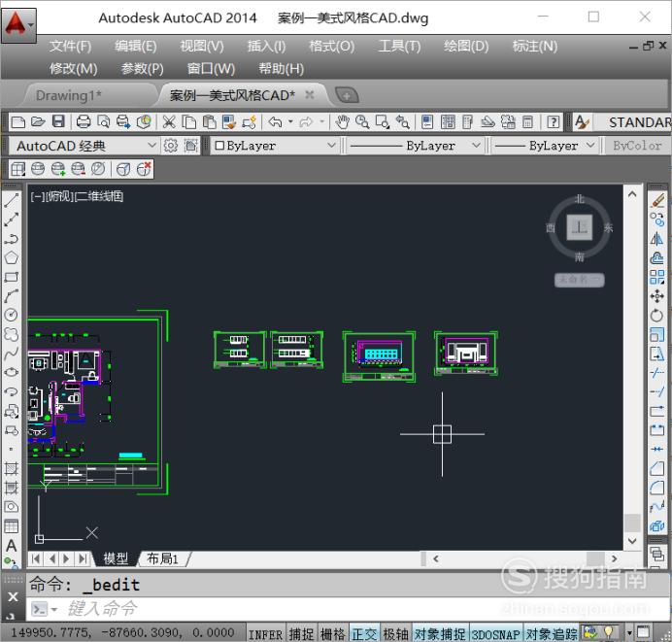Switch to the 布局1 layout tab
Image resolution: width=672 pixels, height=642 pixels.
[162, 558]
